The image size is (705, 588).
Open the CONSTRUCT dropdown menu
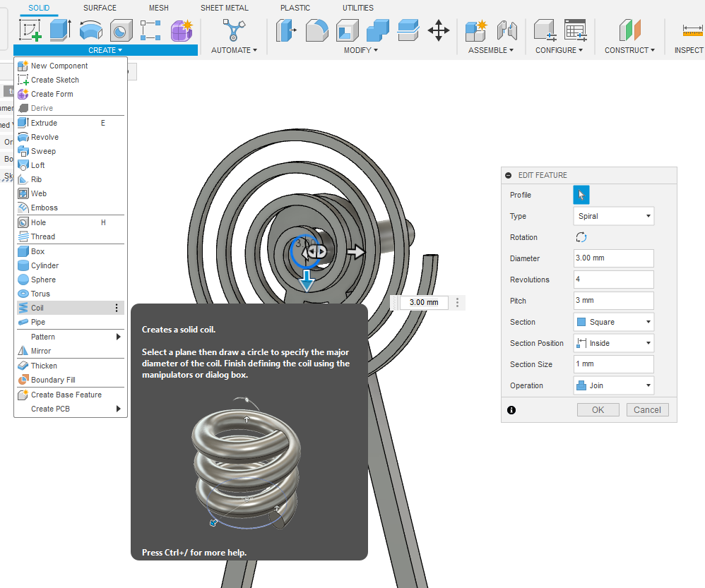[x=629, y=50]
